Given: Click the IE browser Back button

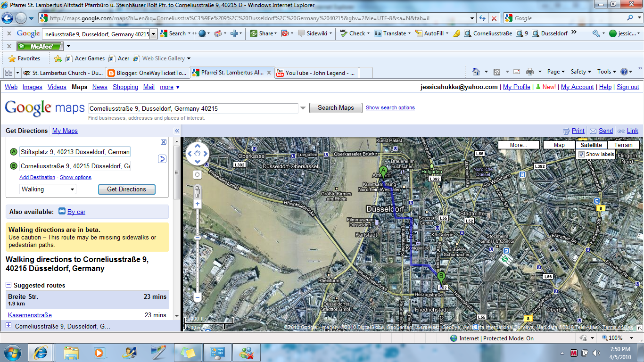Looking at the screenshot, I should (8, 18).
